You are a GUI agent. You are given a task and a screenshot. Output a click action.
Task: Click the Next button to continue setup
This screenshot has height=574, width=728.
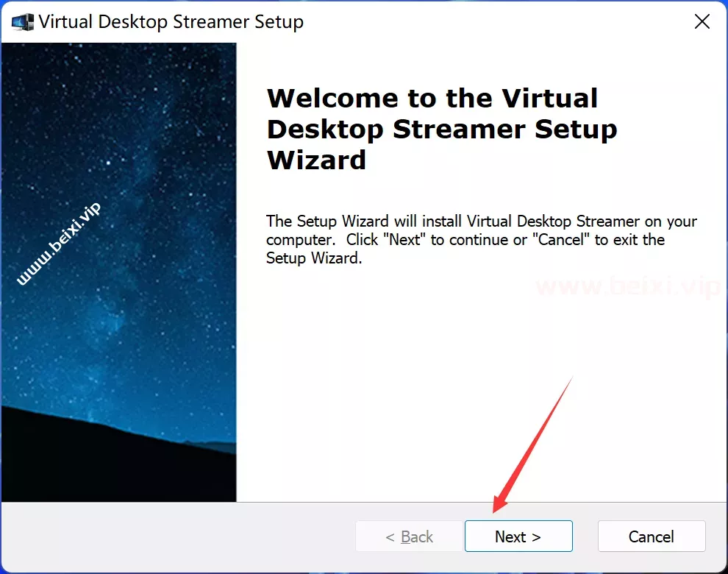coord(518,536)
